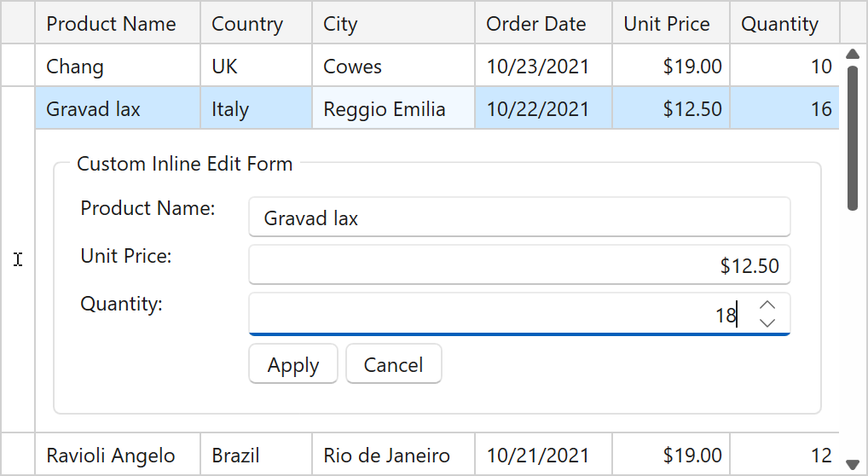Screen dimensions: 868x476
Task: Click the City column header
Action: click(x=393, y=23)
